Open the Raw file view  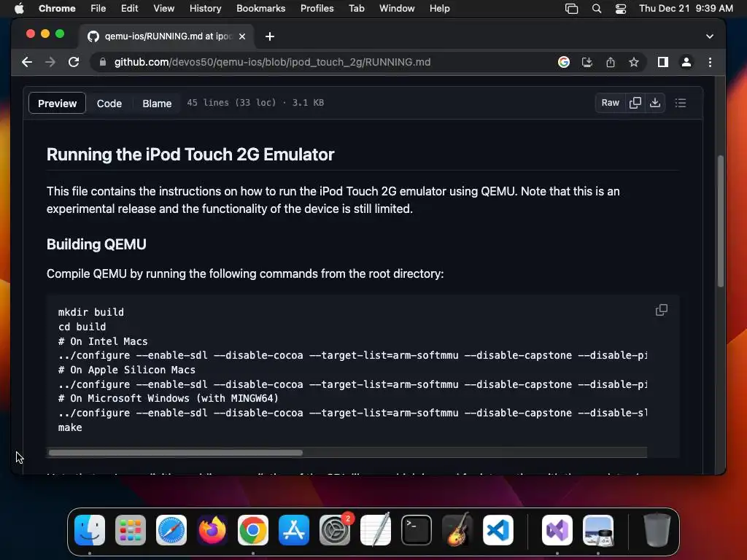click(x=610, y=103)
